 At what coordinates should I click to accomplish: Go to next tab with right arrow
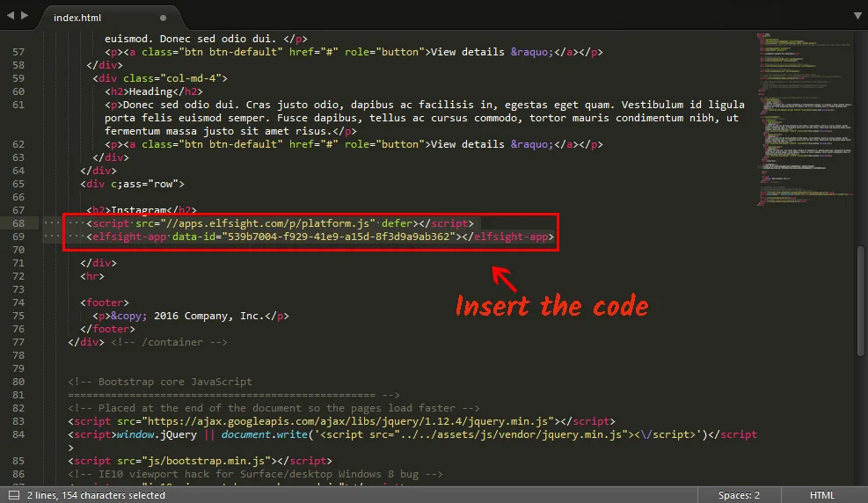(25, 16)
